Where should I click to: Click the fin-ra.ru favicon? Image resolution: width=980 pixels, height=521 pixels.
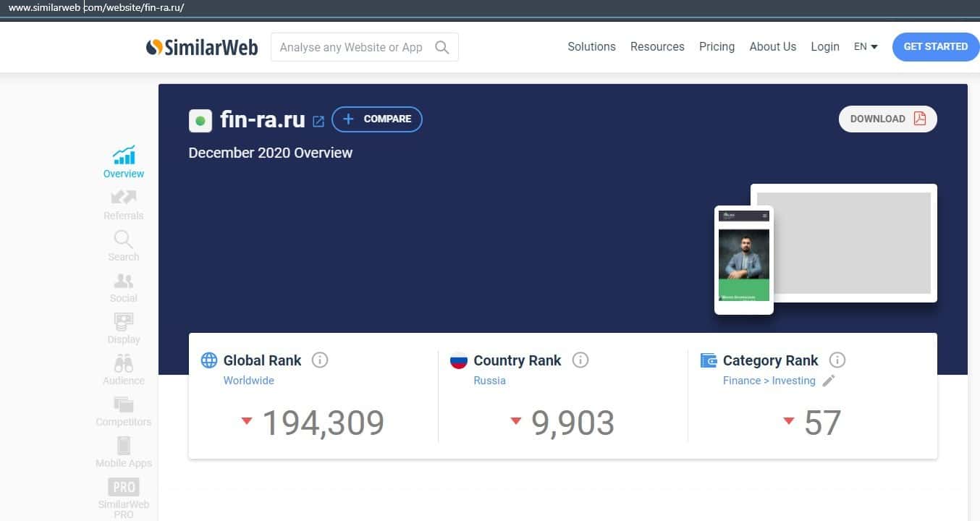click(200, 120)
